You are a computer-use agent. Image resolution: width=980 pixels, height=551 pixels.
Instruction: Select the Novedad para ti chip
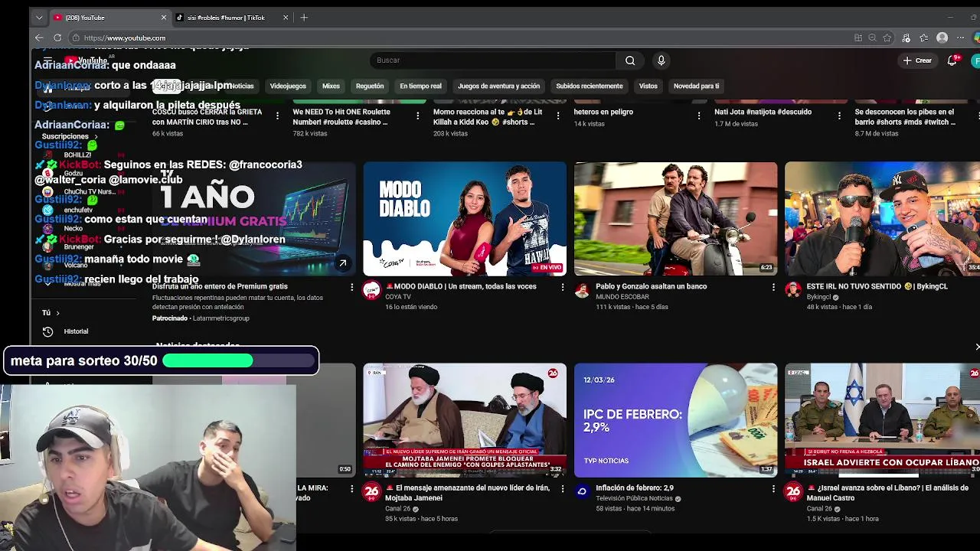tap(696, 86)
